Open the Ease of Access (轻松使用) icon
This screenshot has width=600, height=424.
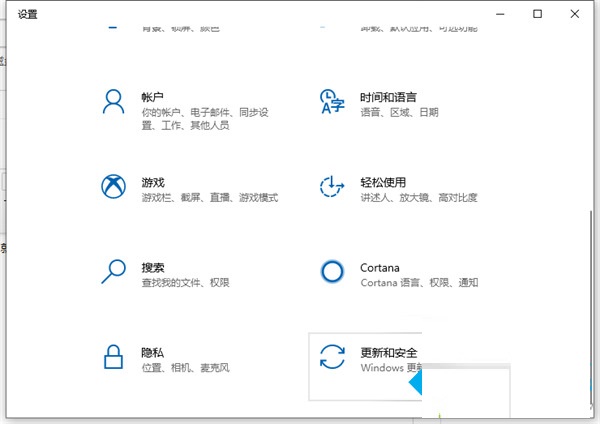332,186
